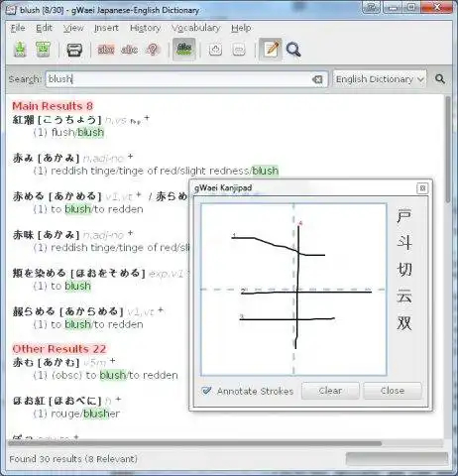Screen dimensions: 458x476
Task: Open the File menu
Action: coord(18,28)
